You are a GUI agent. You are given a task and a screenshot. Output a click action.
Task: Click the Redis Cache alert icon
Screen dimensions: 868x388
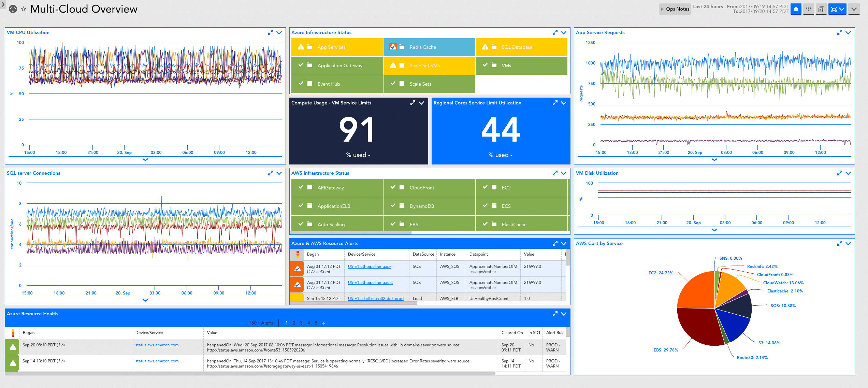[393, 47]
